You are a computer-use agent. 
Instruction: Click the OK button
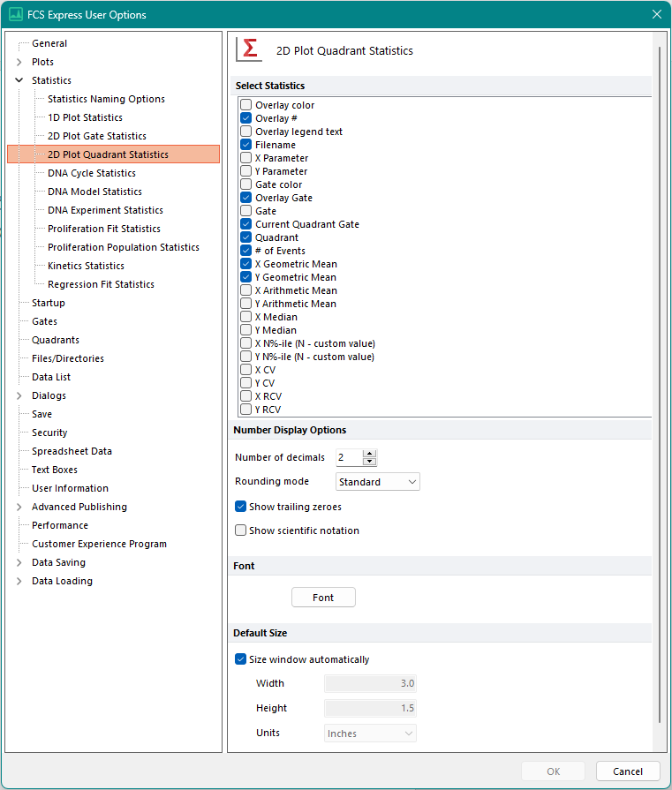coord(553,771)
